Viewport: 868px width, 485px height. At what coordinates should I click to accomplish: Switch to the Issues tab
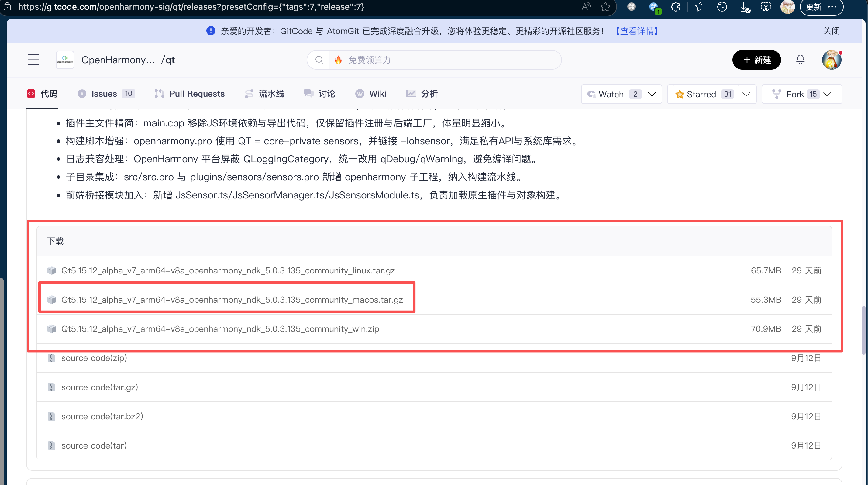click(104, 94)
